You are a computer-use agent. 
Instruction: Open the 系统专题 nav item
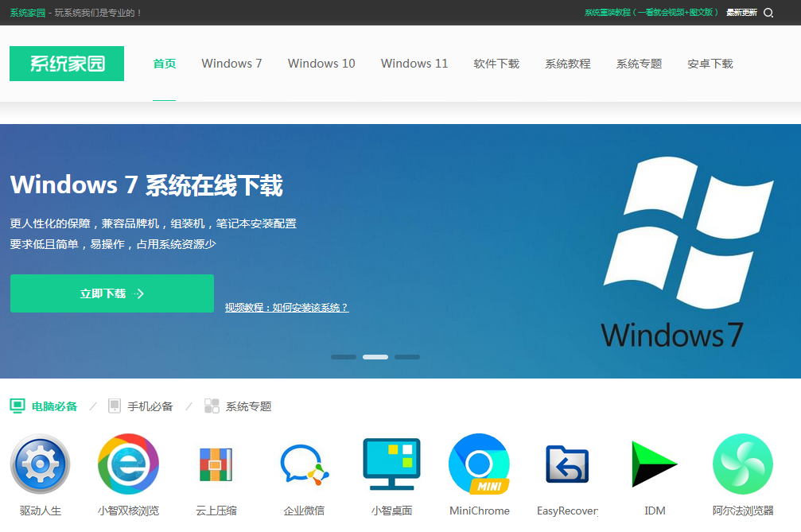[x=639, y=64]
